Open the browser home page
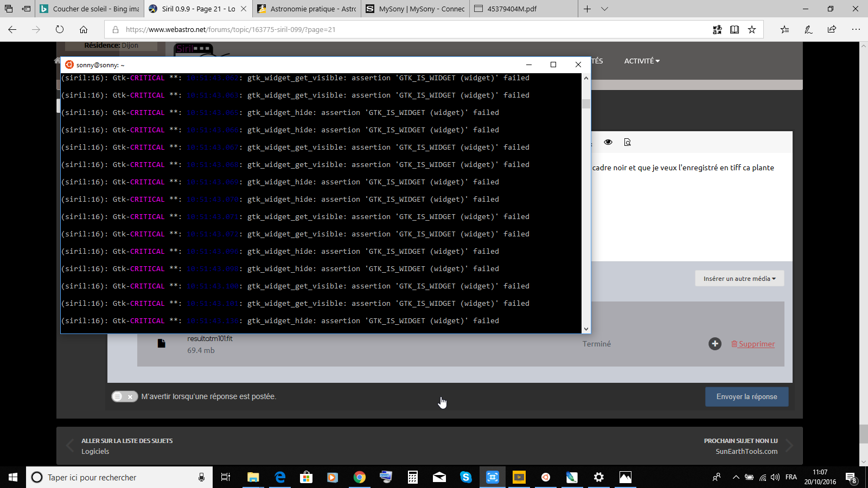Screen dimensions: 868x488 click(x=84, y=29)
